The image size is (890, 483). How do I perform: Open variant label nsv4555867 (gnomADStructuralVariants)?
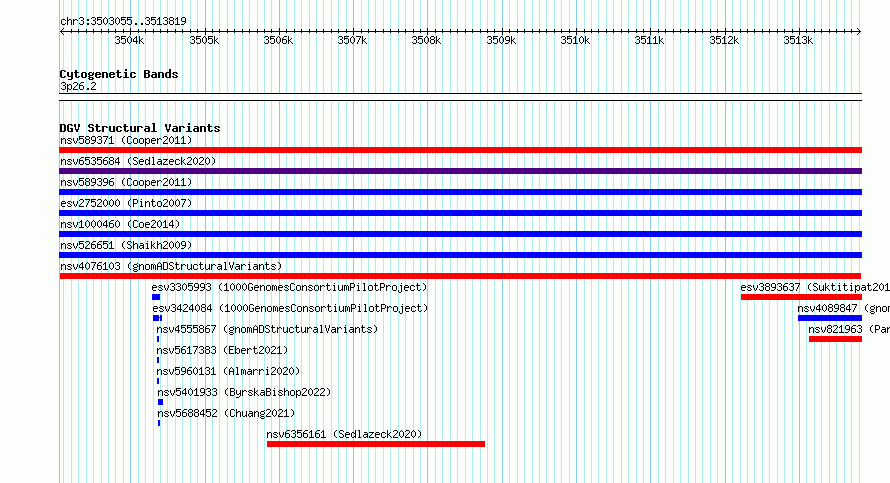[267, 329]
